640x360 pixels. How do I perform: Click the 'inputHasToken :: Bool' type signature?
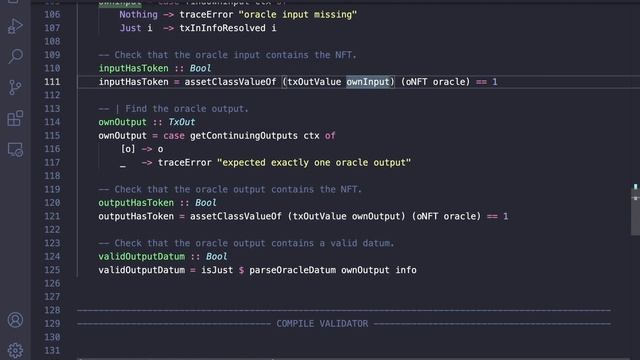[155, 68]
